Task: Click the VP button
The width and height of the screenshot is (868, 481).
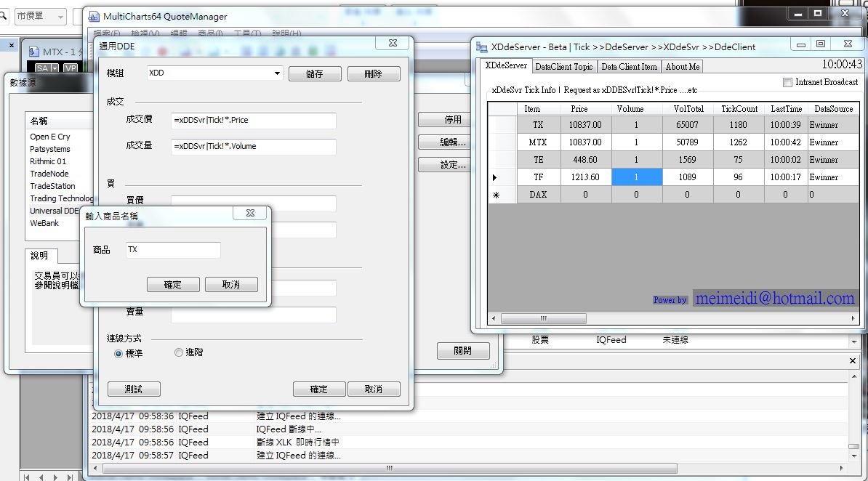Action: click(71, 68)
